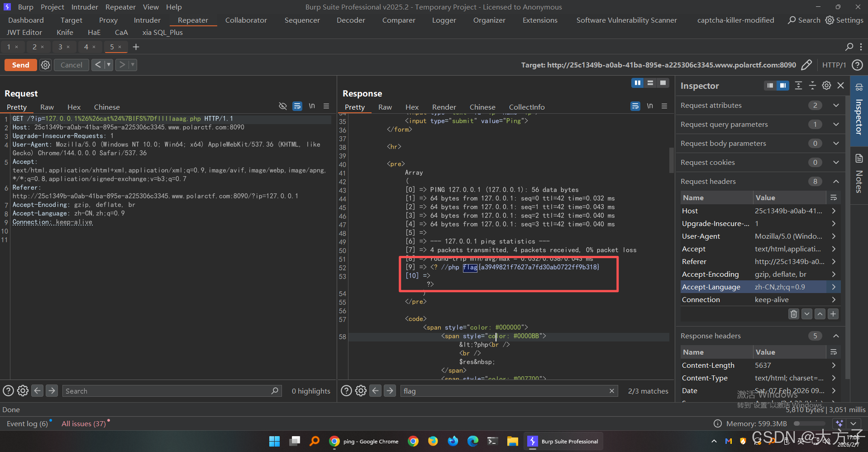Move selected header down arrow button
Viewport: 868px width, 452px height.
click(807, 314)
